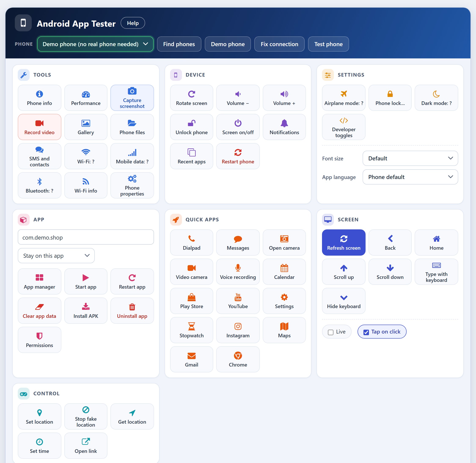This screenshot has height=463, width=476.
Task: Open Phone lock options
Action: pyautogui.click(x=390, y=98)
